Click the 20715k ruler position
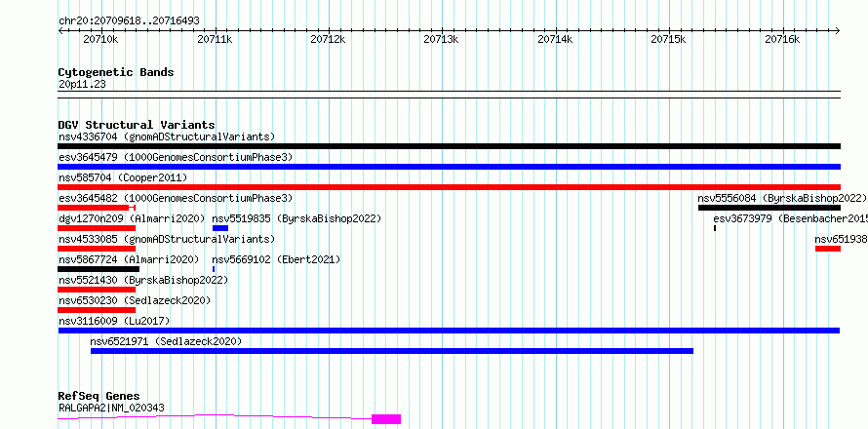The height and width of the screenshot is (429, 868). tap(669, 40)
